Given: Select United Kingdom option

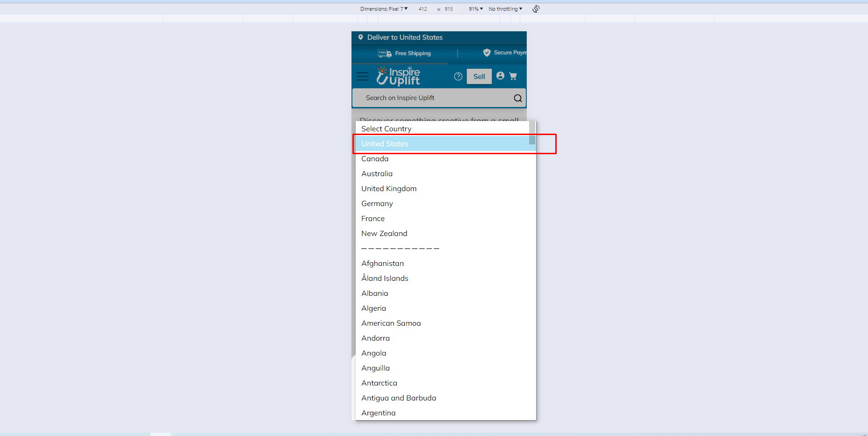Looking at the screenshot, I should 389,189.
